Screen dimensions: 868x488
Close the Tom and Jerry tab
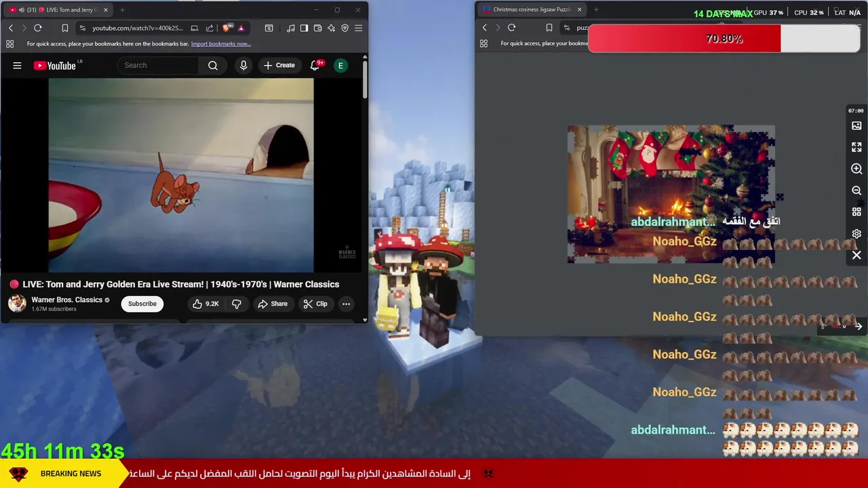pos(105,10)
